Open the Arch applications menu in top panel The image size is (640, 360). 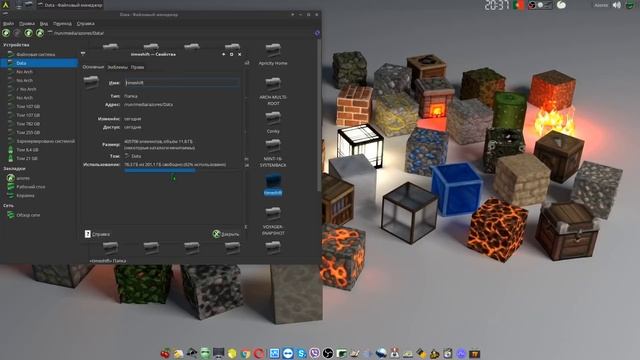coord(5,5)
